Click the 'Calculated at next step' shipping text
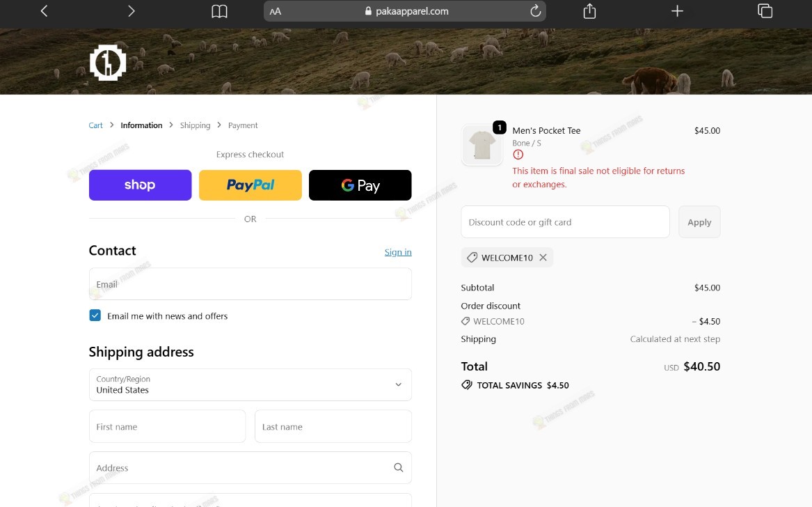 [x=675, y=339]
